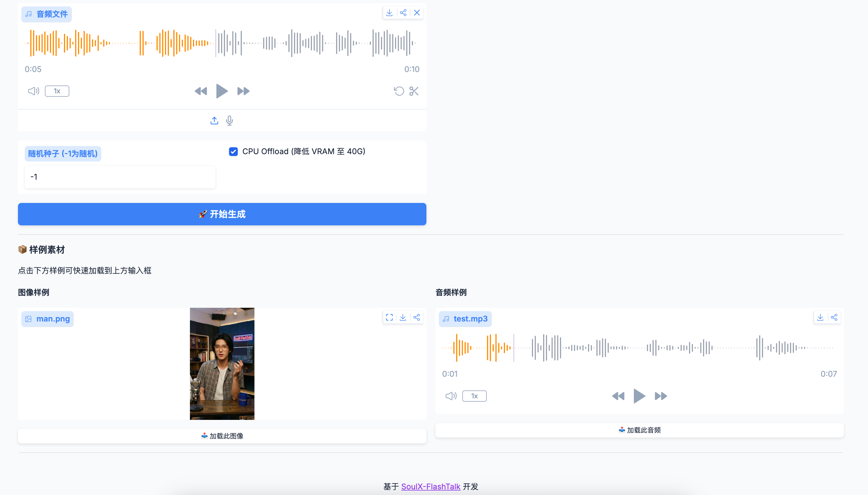The width and height of the screenshot is (868, 495).
Task: Click the 加载此音频 button
Action: (x=639, y=430)
